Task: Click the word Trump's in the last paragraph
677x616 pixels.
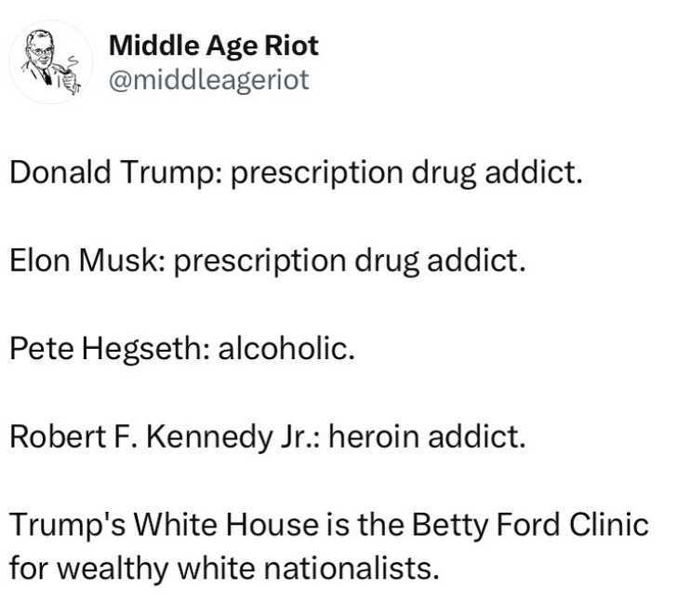Action: (67, 525)
